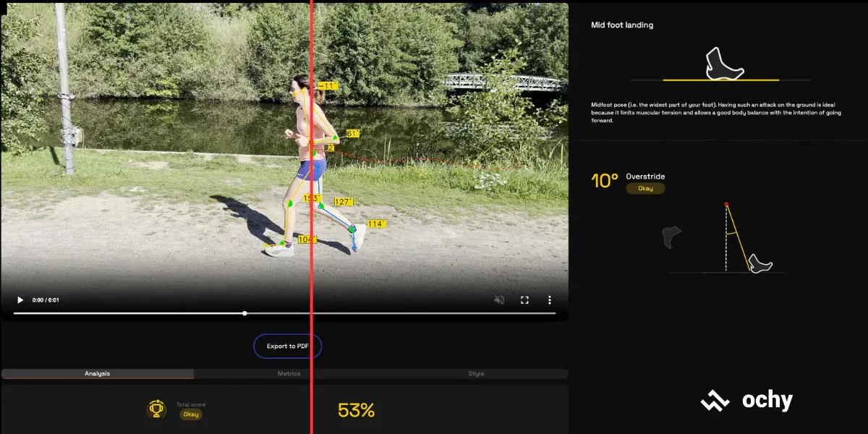Play the running analysis video
868x434 pixels.
[x=20, y=300]
